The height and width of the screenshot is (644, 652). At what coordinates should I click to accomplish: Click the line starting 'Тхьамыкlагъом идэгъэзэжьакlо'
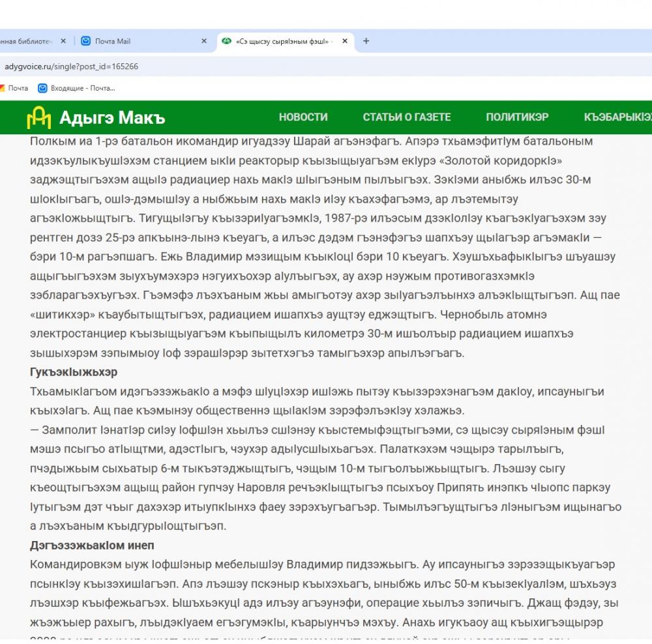pos(317,392)
